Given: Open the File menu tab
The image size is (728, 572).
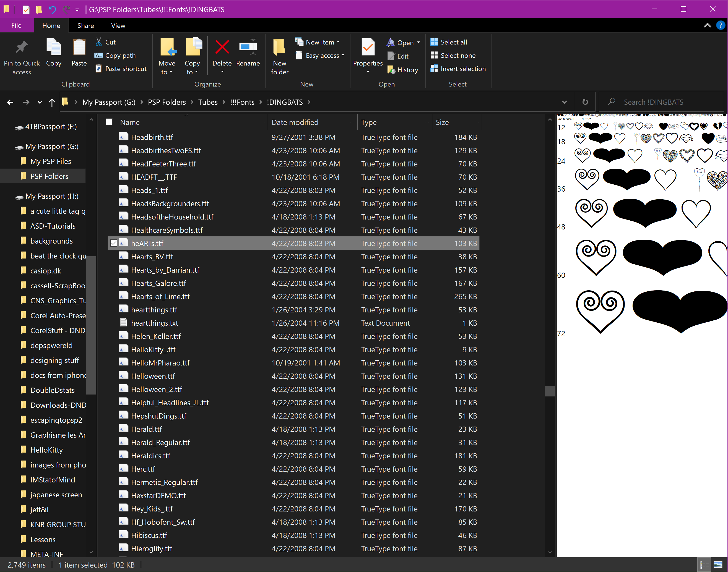Looking at the screenshot, I should (16, 25).
